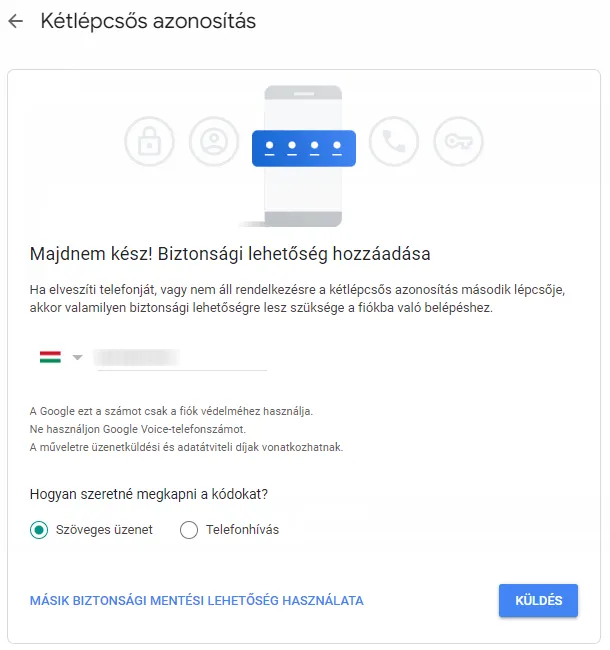This screenshot has height=650, width=610.
Task: Click the Telefonhívás option label text
Action: coord(242,530)
